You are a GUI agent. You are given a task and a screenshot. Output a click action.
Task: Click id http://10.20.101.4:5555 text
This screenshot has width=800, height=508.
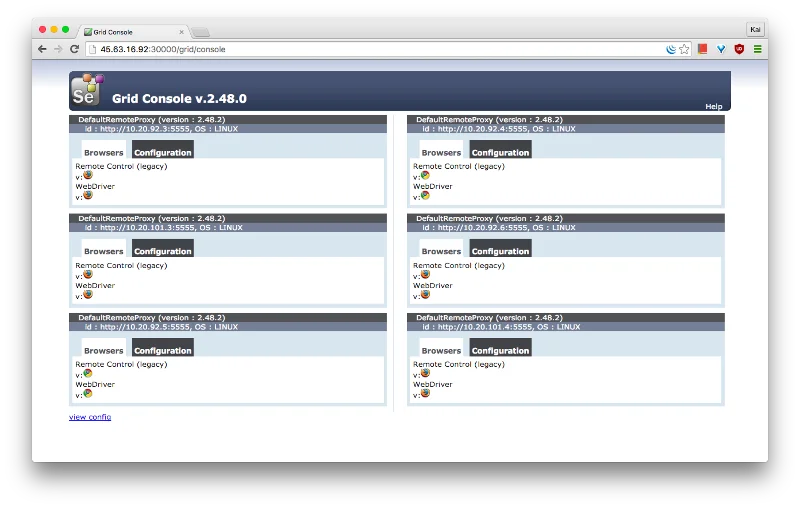[x=501, y=327]
